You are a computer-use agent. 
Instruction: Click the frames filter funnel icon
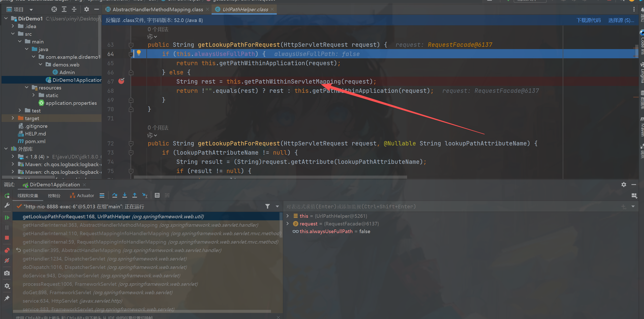coord(267,206)
